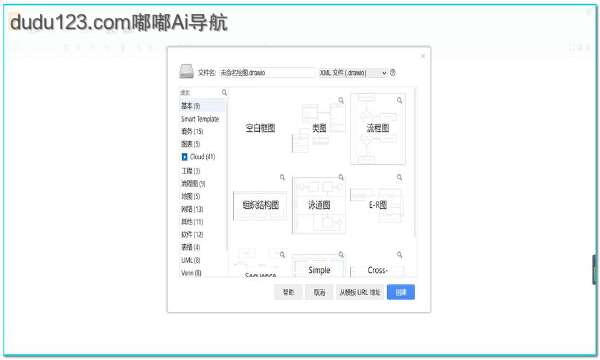Screen dimensions: 600x360
Task: Open the XML 文件 (.drawio) file type dropdown
Action: click(354, 73)
